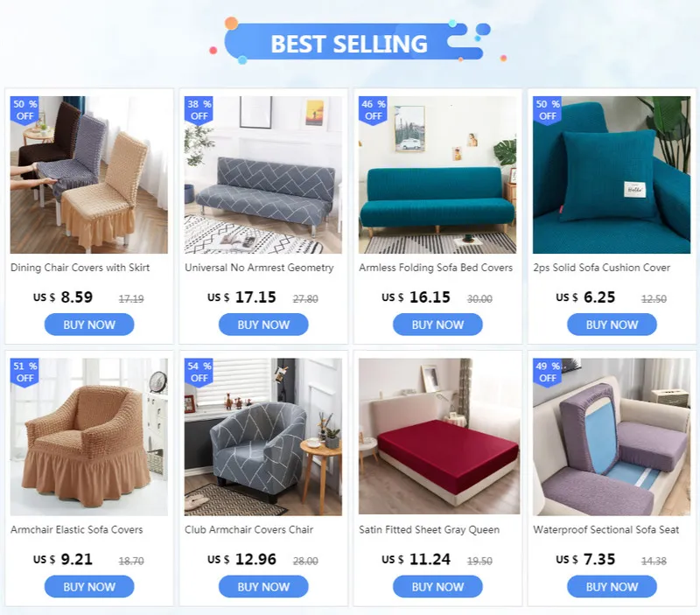Click BUY NOW under 2ps Solid Sofa Cushion Cover

[x=612, y=325]
